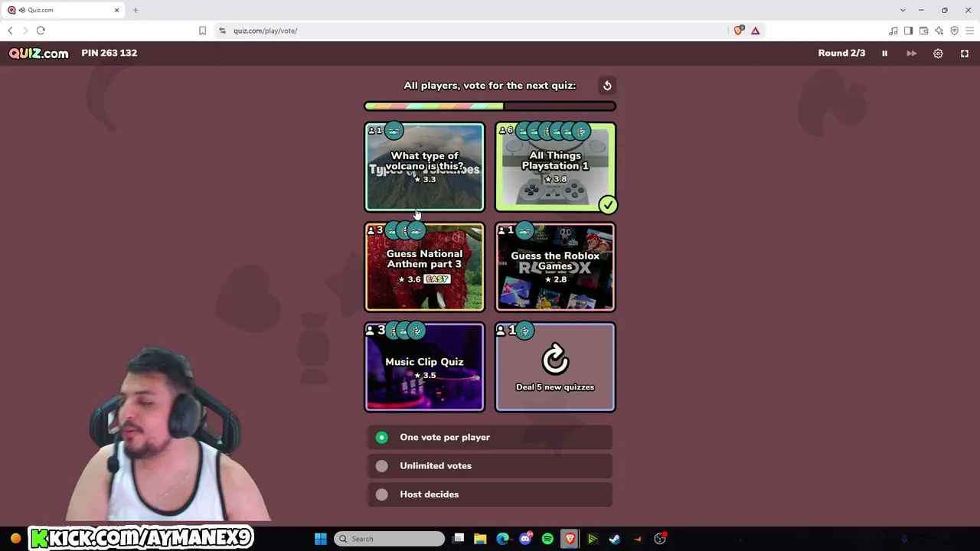
Task: Click the Round 2/3 indicator
Action: [841, 53]
